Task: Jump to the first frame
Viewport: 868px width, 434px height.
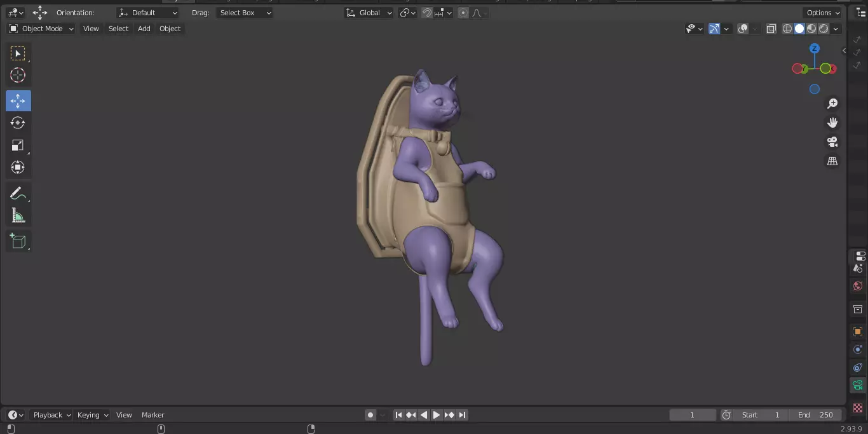Action: [398, 415]
